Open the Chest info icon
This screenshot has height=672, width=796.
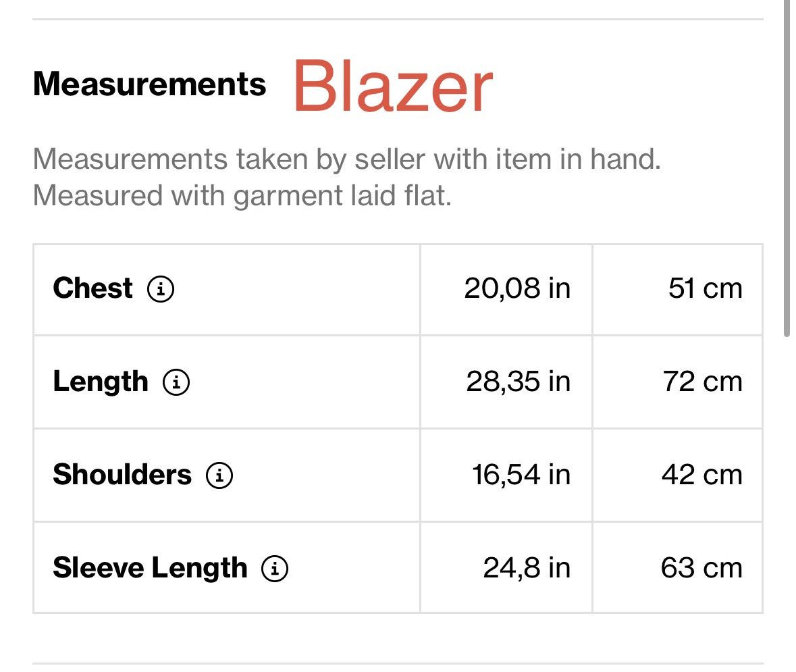[161, 289]
